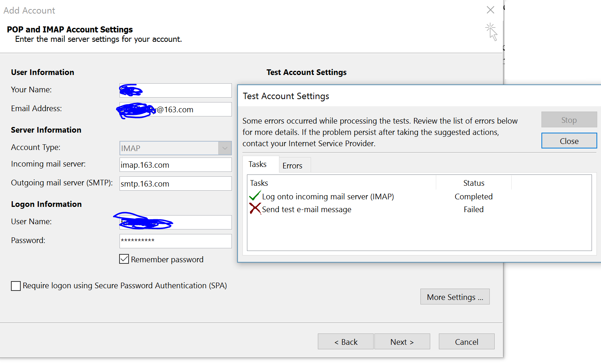Click the Stop button
This screenshot has height=364, width=601.
coord(569,120)
